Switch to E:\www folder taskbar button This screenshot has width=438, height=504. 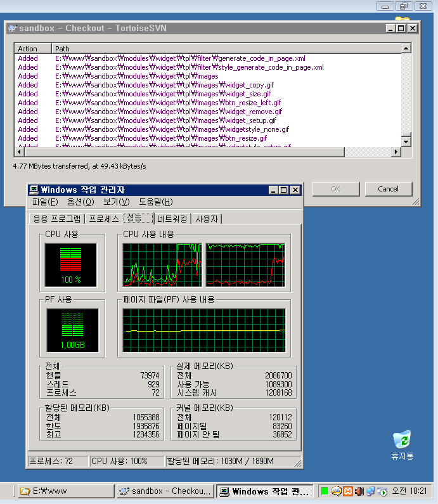(x=66, y=491)
